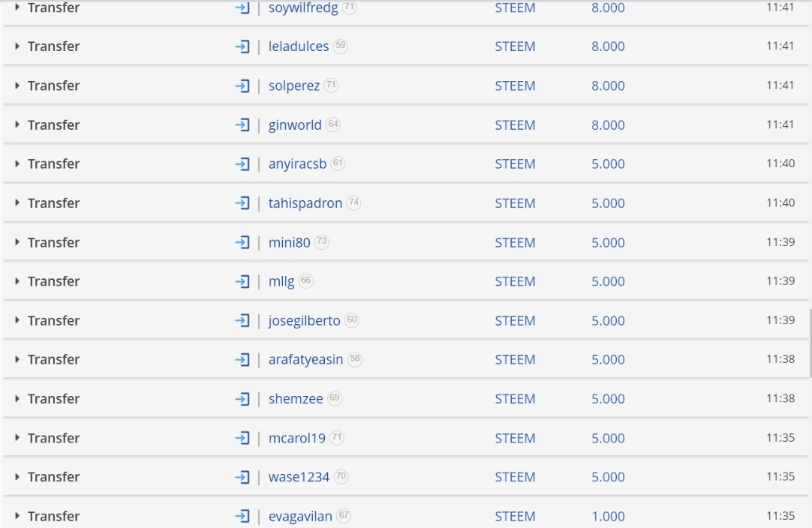The width and height of the screenshot is (812, 528).
Task: Click the transfer arrow icon beside solperez
Action: click(x=242, y=86)
